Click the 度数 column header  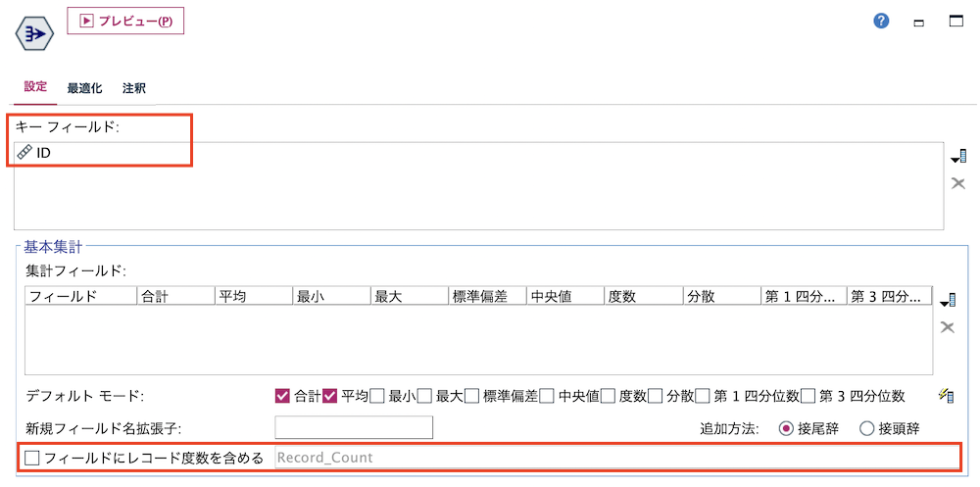tap(645, 296)
